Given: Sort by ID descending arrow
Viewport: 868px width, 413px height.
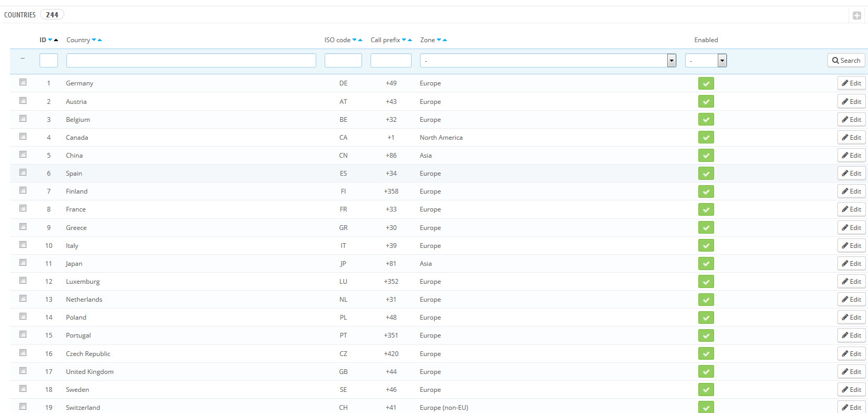Looking at the screenshot, I should click(x=50, y=40).
